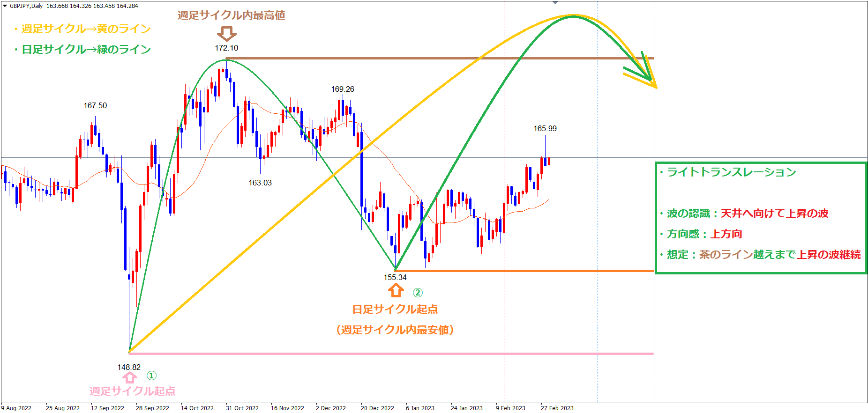The image size is (868, 413).
Task: Click the brown down arrow above 172.10
Action: tap(227, 34)
